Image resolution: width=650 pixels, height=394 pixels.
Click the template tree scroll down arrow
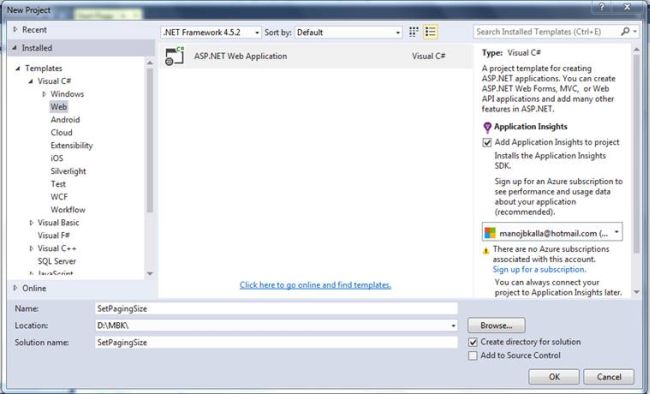(x=150, y=274)
